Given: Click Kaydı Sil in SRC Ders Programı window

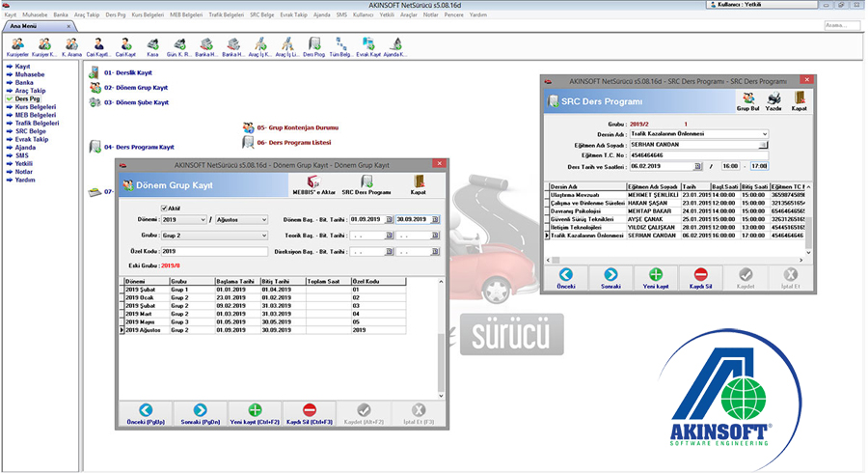Looking at the screenshot, I should pyautogui.click(x=700, y=278).
